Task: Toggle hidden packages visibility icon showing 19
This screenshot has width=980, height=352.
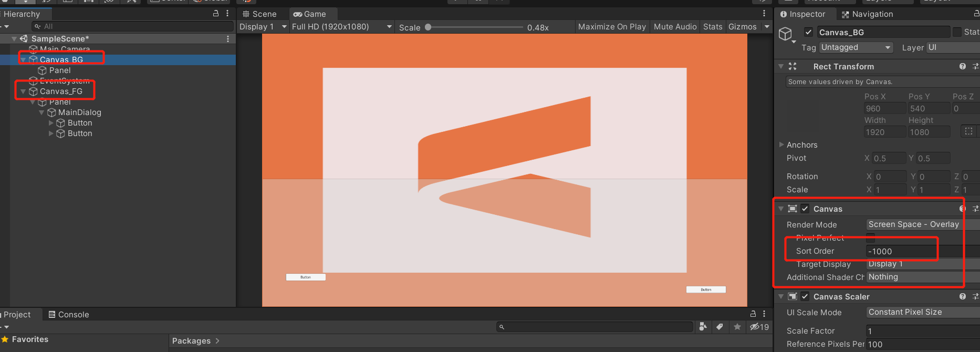Action: [759, 327]
